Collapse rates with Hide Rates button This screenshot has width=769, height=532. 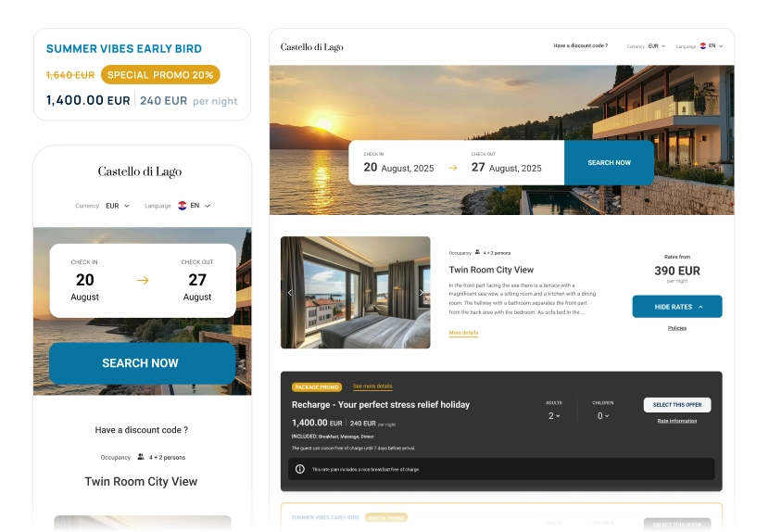(676, 307)
